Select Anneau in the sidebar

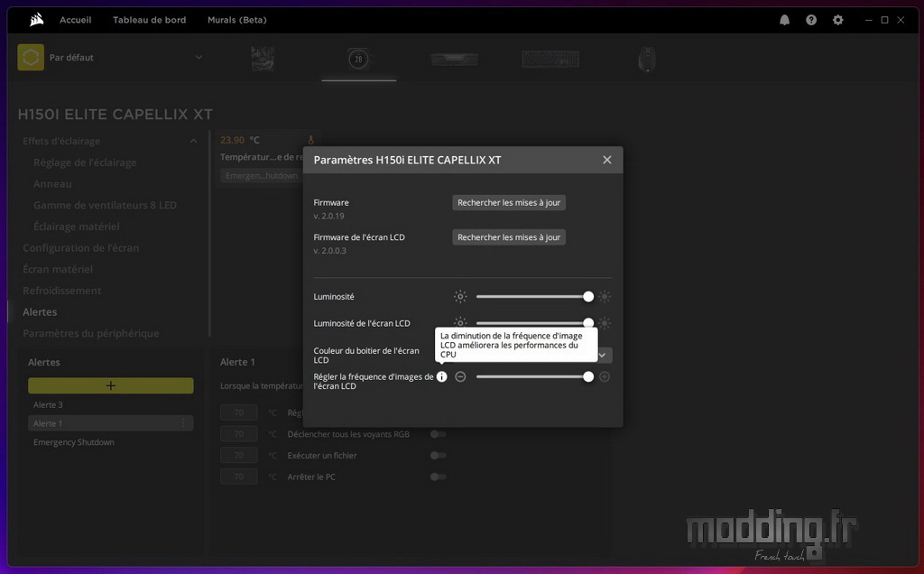click(x=52, y=184)
